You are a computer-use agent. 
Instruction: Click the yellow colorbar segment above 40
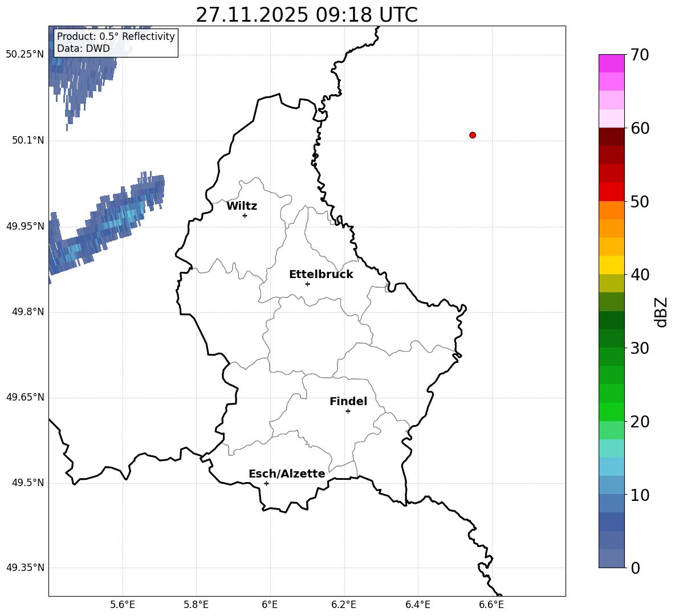[x=611, y=265]
